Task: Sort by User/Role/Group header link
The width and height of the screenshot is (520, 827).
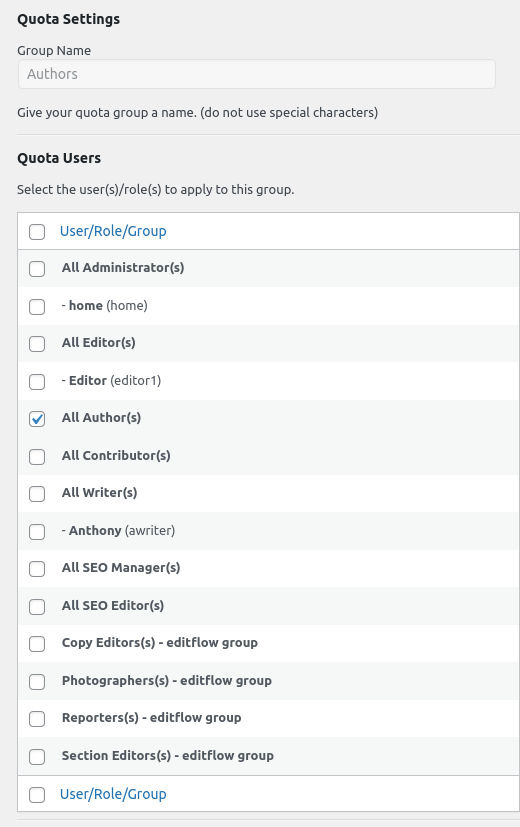Action: click(113, 231)
